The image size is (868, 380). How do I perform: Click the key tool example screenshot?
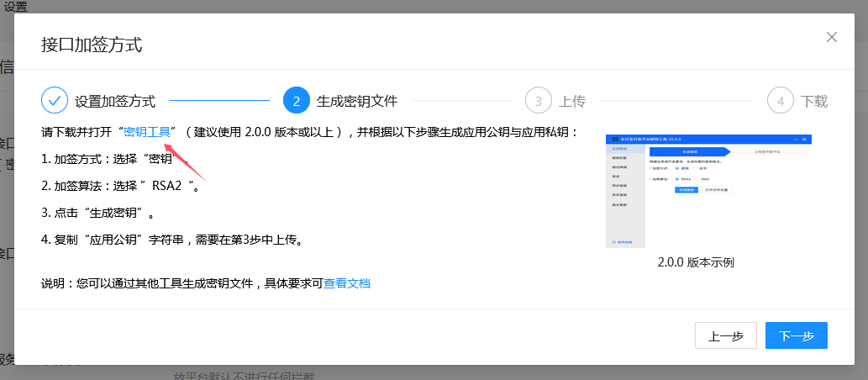click(708, 189)
